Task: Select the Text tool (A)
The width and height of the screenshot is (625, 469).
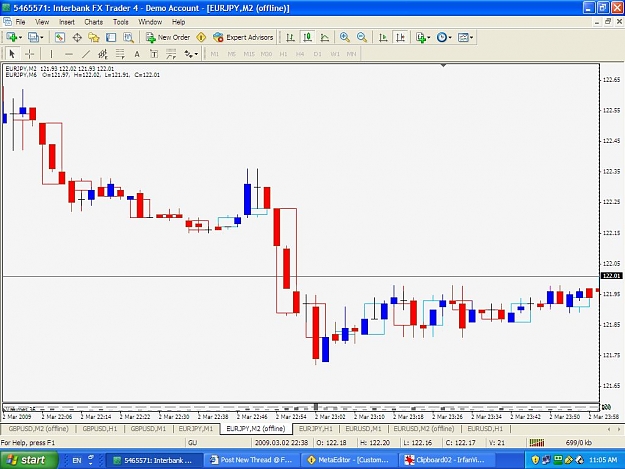Action: (x=137, y=54)
